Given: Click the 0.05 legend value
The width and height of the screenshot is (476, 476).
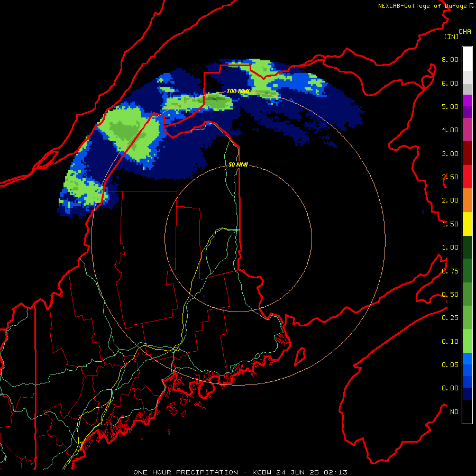Looking at the screenshot, I should click(450, 365).
